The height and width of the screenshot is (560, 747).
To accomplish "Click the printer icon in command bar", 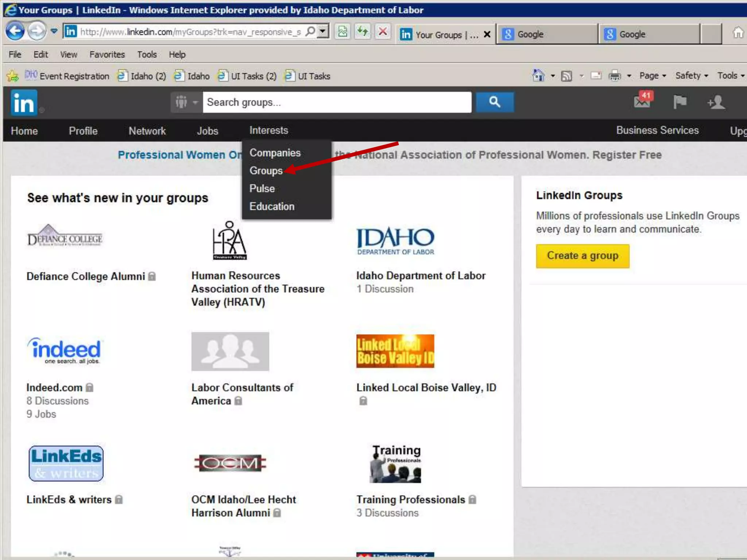I will pyautogui.click(x=615, y=76).
